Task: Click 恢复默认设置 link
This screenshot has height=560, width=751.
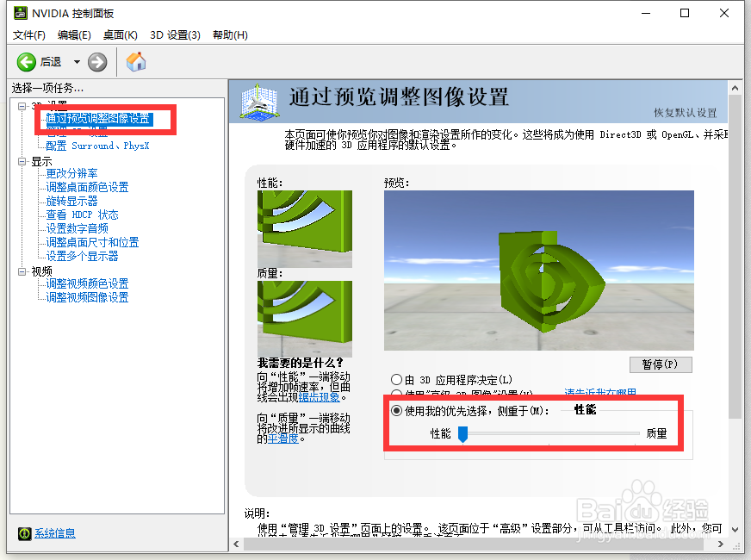Action: tap(685, 113)
